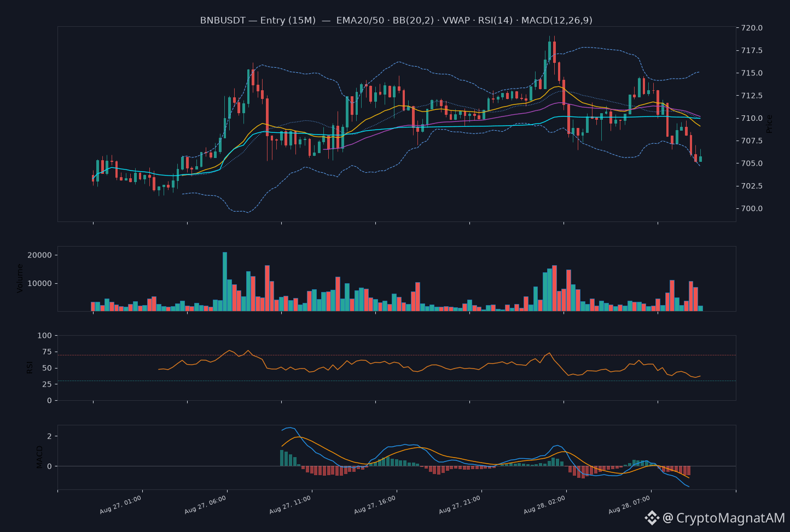790x532 pixels.
Task: Click the RSI axis title
Action: tap(30, 367)
